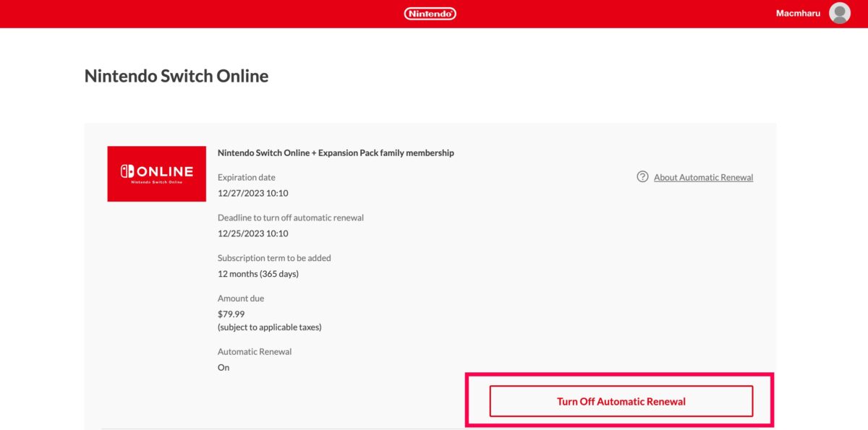The image size is (868, 430).
Task: Click the 12 months (365 days) text
Action: click(x=258, y=274)
